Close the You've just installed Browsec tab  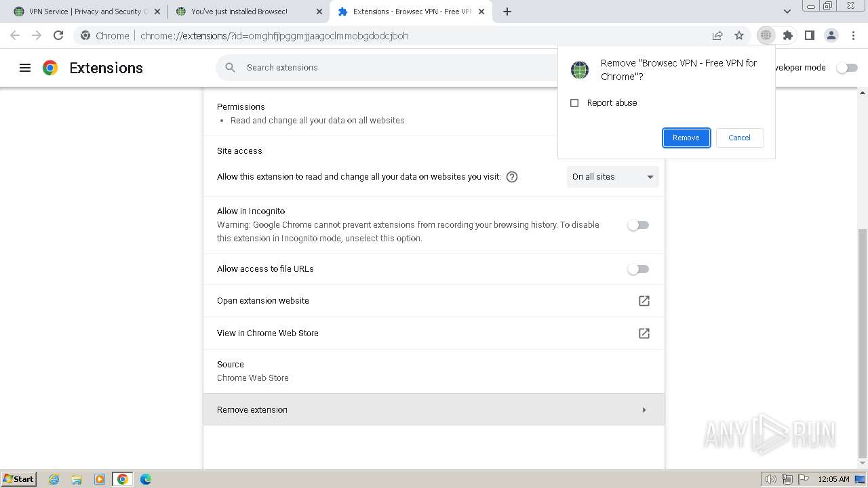click(x=319, y=12)
